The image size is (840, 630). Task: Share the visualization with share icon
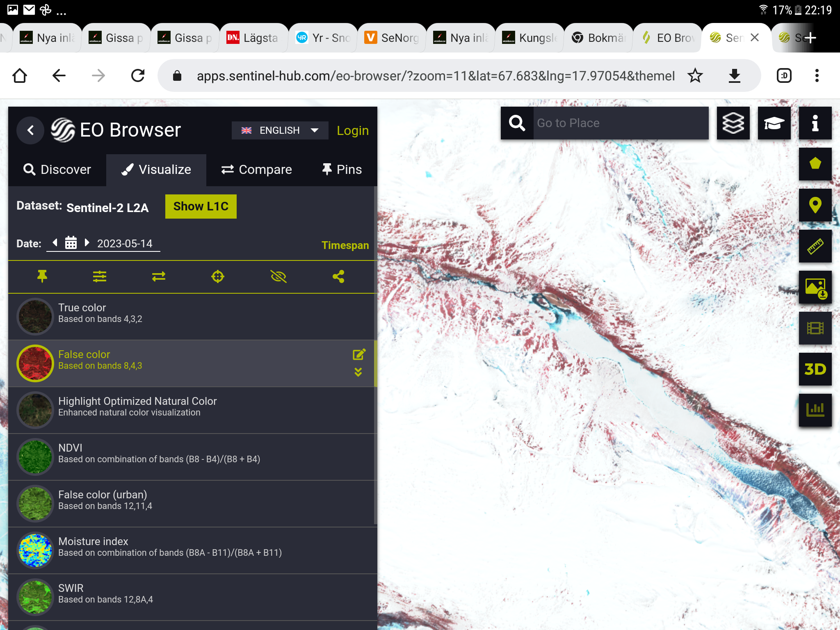pyautogui.click(x=338, y=276)
